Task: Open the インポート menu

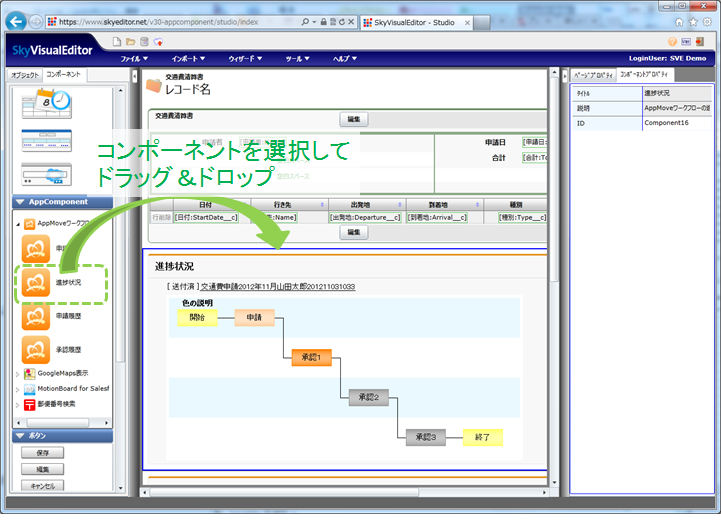Action: tap(188, 59)
